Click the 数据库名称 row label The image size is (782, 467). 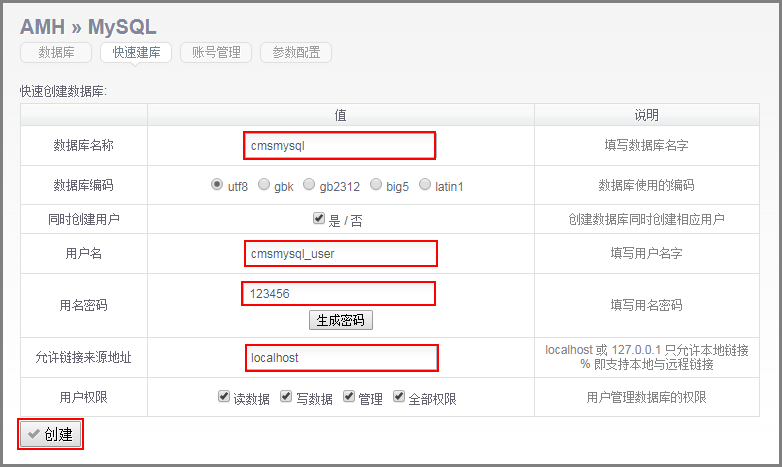[84, 146]
